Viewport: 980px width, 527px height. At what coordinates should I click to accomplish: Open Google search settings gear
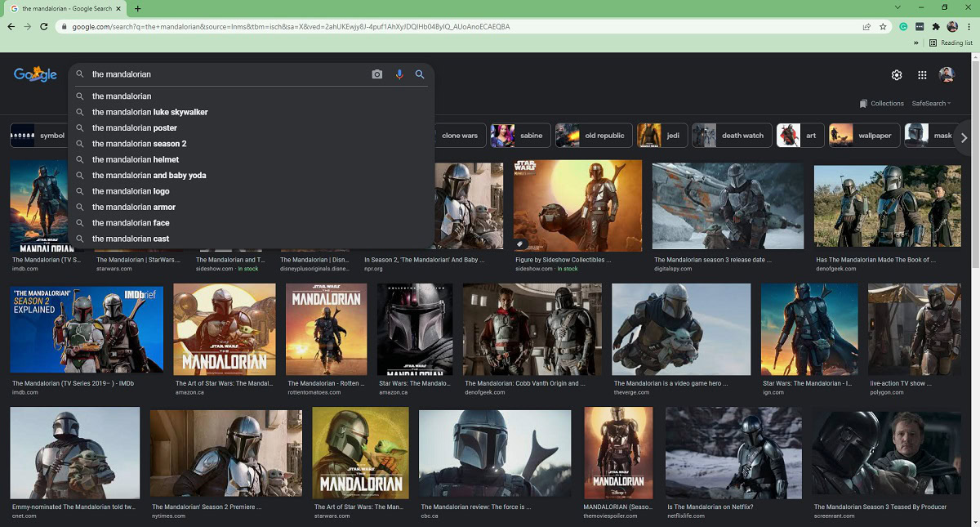tap(896, 74)
